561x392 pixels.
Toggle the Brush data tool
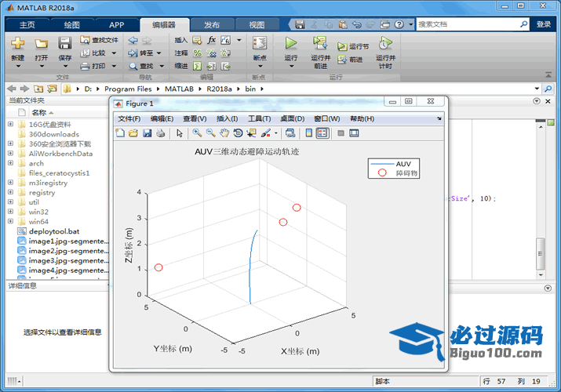(x=265, y=133)
